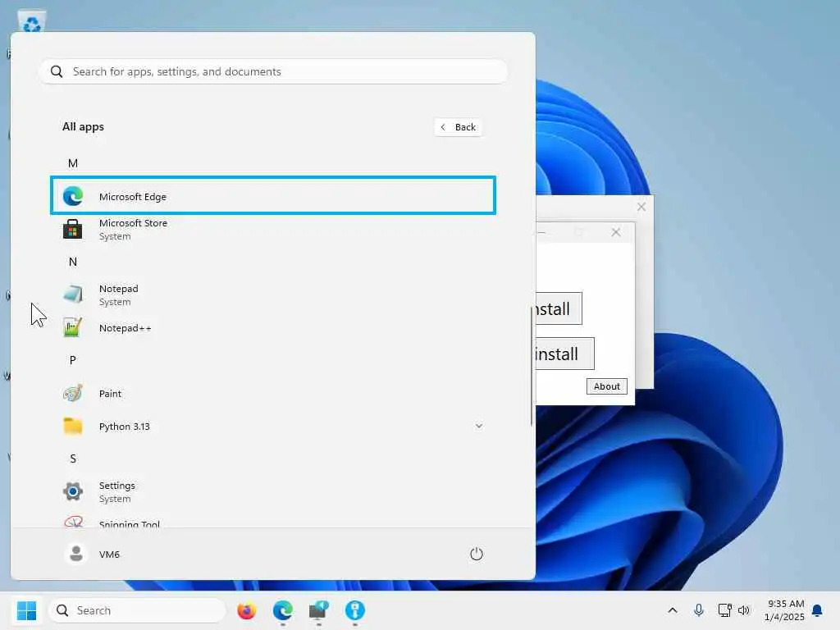Expand the Python 3.13 folder chevron
Screen dimensions: 840x630
[479, 426]
